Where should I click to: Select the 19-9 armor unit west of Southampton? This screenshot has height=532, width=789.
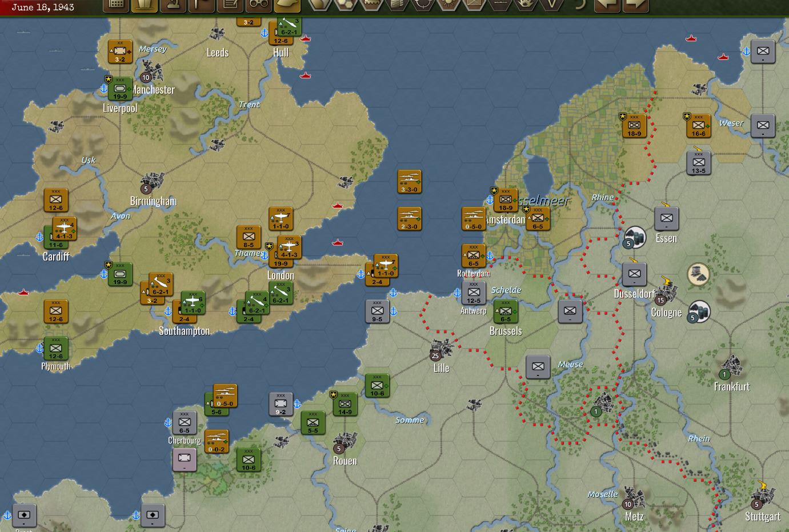(x=120, y=274)
